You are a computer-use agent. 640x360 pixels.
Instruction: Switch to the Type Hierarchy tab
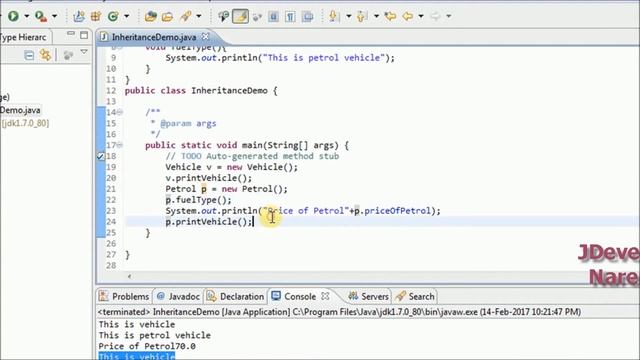[23, 37]
